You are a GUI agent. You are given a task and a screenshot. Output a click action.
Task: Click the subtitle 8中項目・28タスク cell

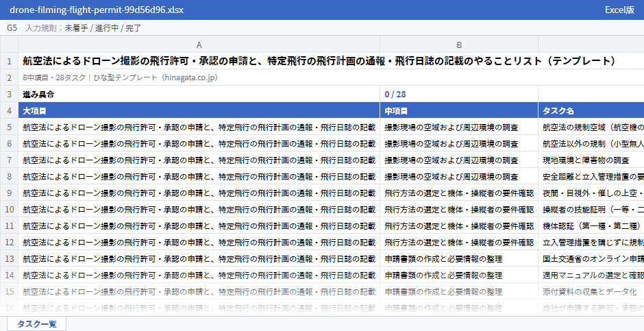(x=331, y=77)
